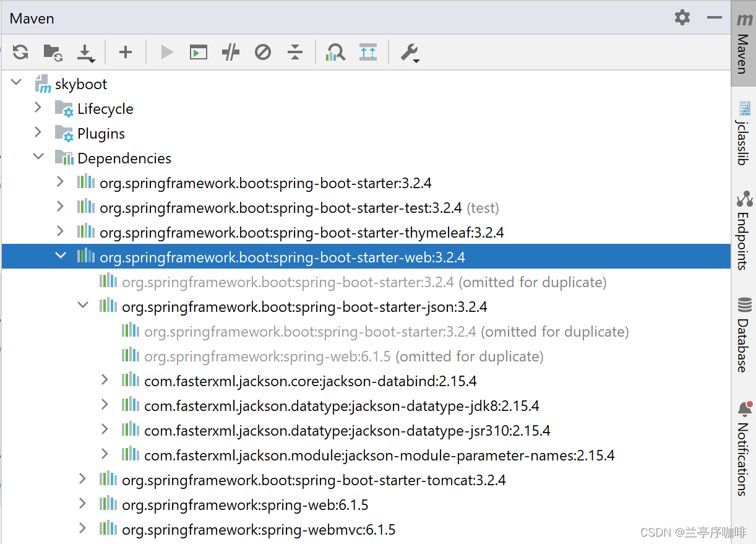The image size is (756, 544).
Task: Collapse the Dependencies node
Action: 38,157
